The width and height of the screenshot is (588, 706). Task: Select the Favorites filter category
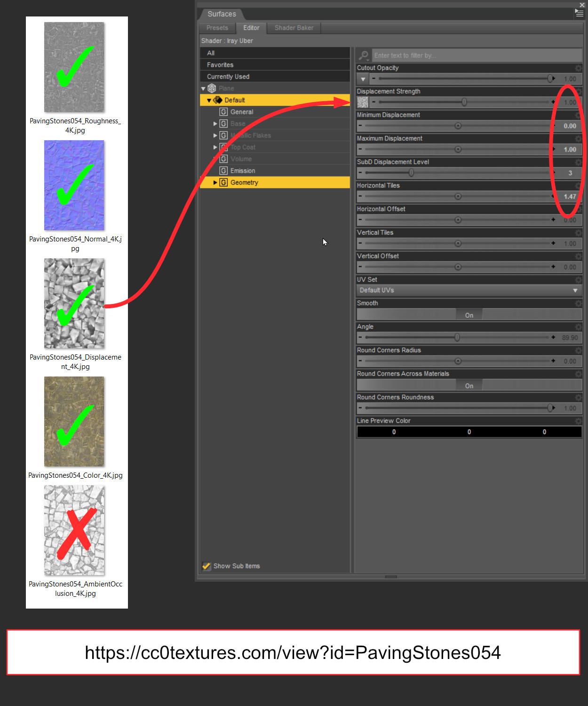[x=275, y=64]
